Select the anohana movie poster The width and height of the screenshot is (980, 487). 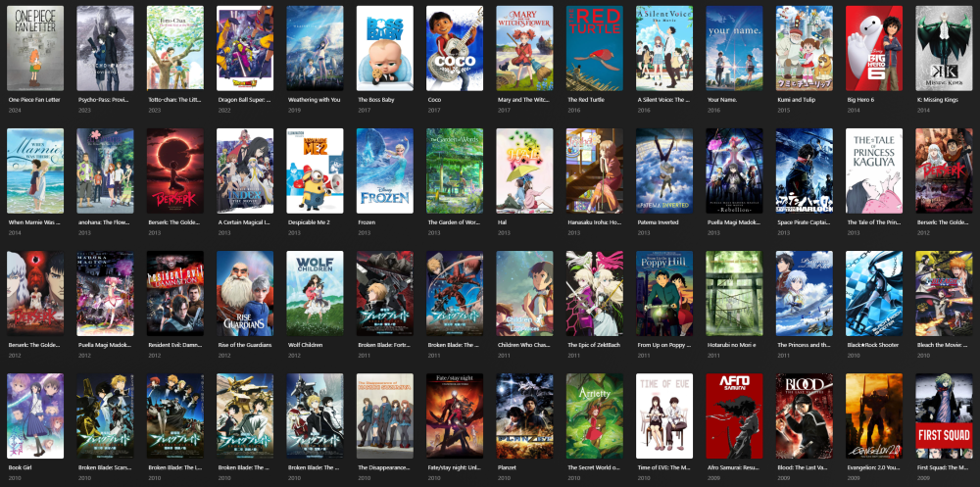[x=105, y=170]
